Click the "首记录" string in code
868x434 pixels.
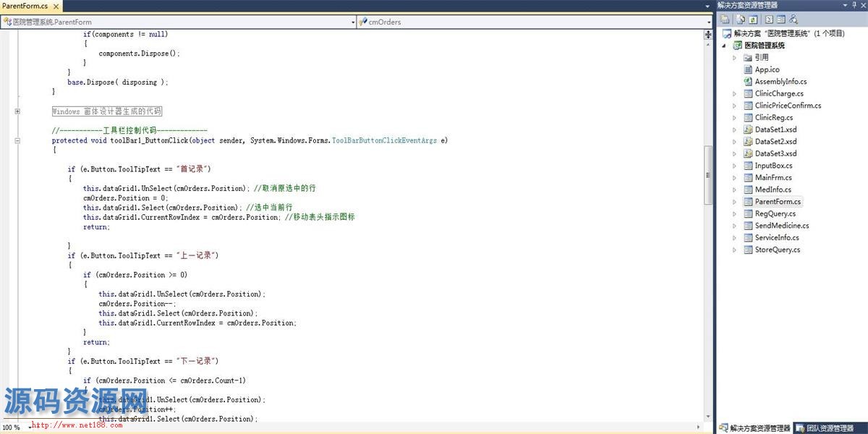[x=193, y=169]
